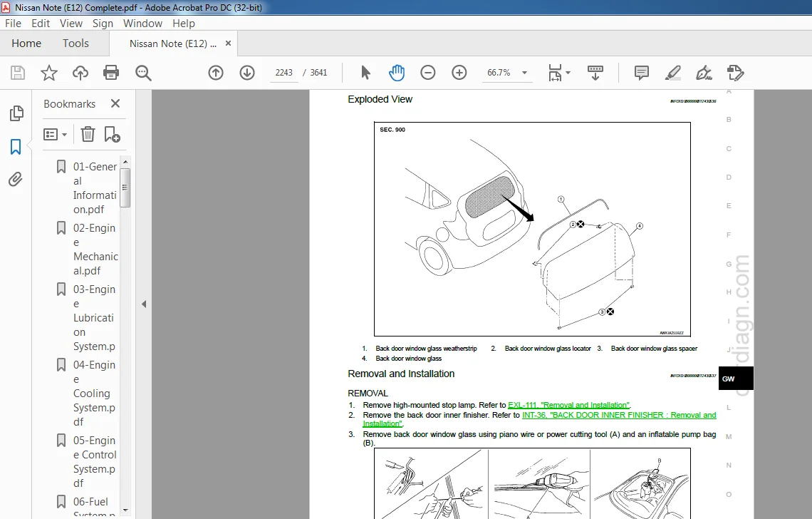Switch to the Tools tab

(x=76, y=43)
